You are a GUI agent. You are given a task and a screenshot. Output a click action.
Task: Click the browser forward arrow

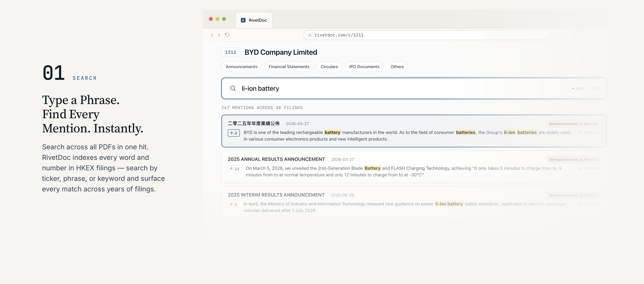(x=219, y=35)
